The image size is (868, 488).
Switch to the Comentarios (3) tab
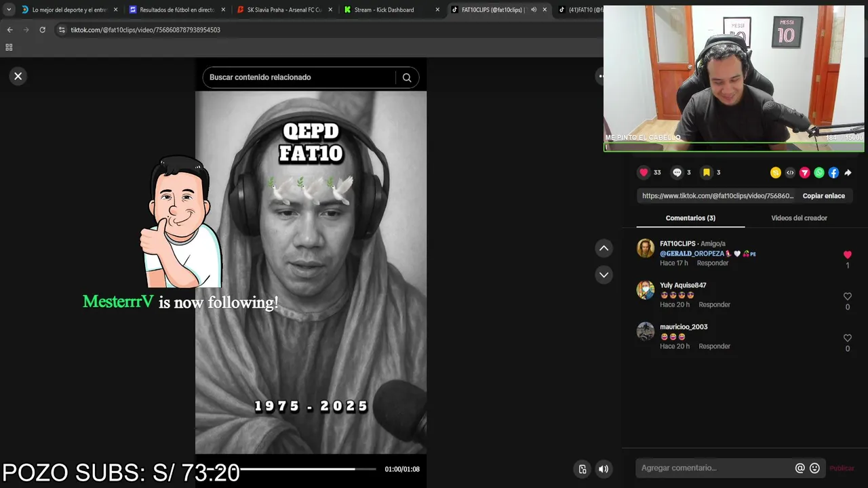pos(690,218)
